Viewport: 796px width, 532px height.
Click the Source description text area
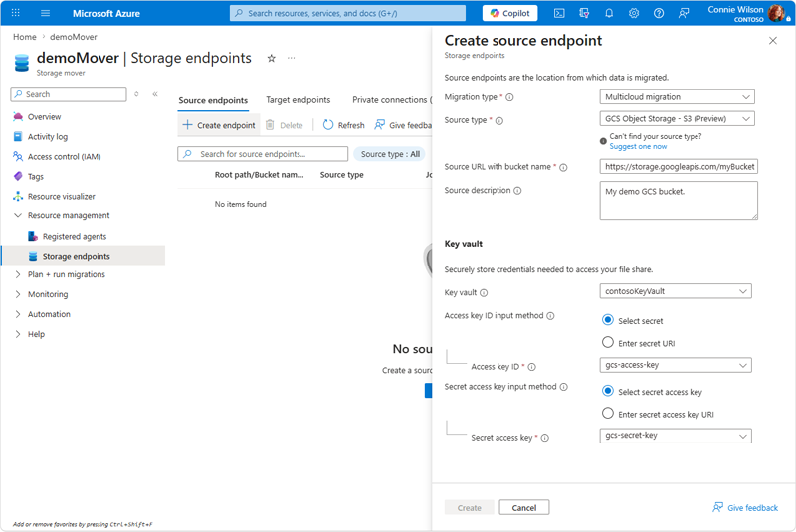[x=679, y=200]
